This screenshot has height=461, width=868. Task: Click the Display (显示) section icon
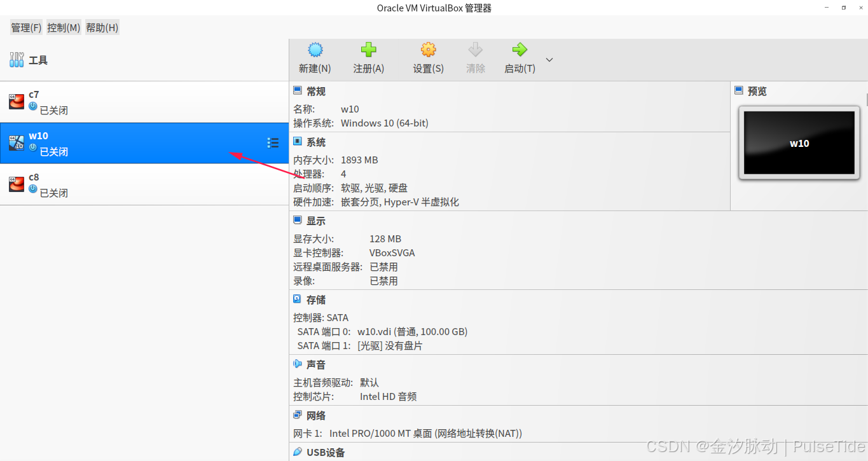297,220
